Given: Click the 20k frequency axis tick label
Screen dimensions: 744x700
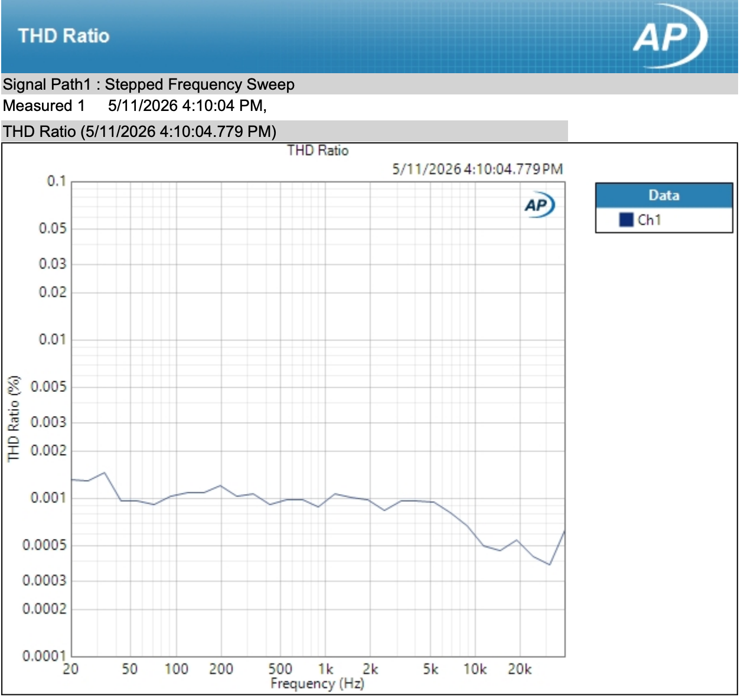Looking at the screenshot, I should tap(520, 669).
